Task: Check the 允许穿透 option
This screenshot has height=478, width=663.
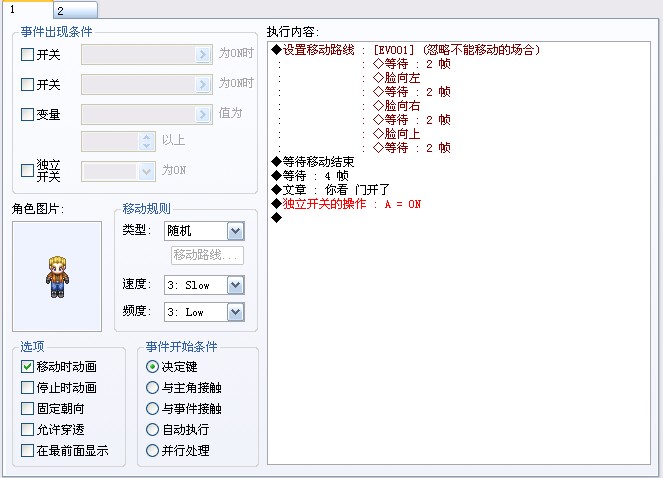Action: click(x=27, y=429)
